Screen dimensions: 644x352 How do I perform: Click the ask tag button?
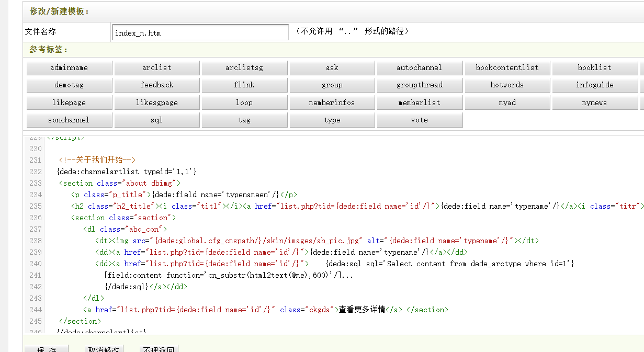[x=332, y=67]
